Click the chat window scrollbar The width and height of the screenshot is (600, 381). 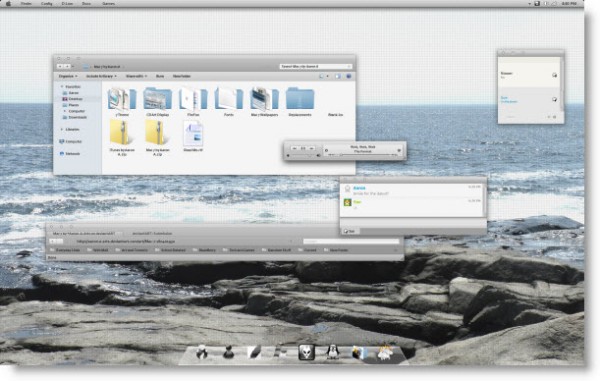(x=484, y=200)
